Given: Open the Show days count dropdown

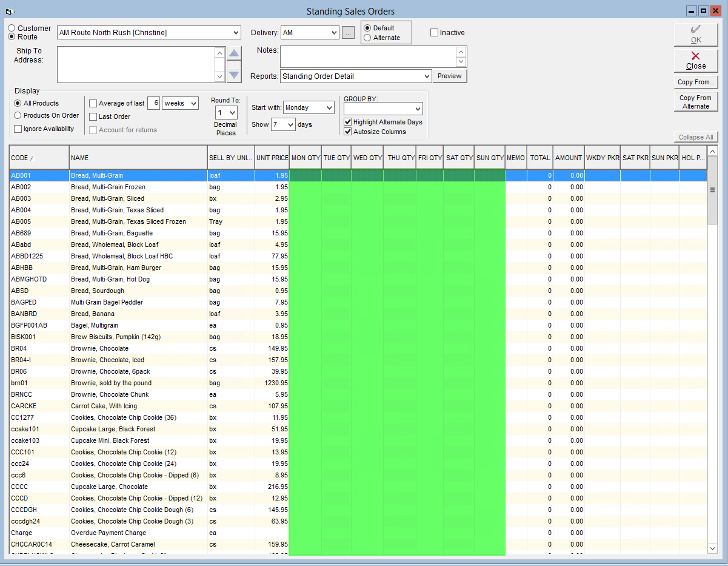Looking at the screenshot, I should pos(290,125).
